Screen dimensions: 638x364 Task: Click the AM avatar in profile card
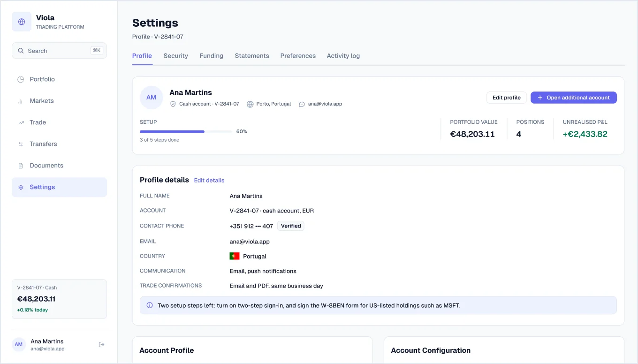click(x=151, y=98)
